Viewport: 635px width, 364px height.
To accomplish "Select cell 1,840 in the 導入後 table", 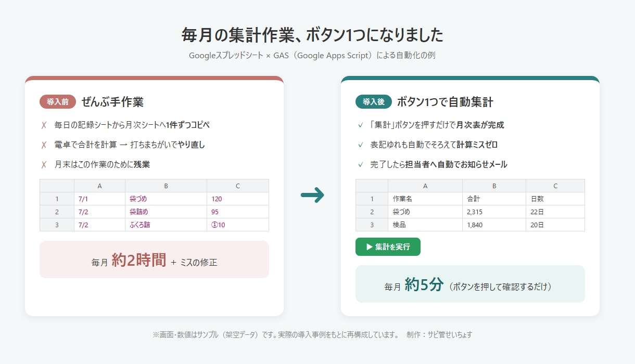I will 494,225.
